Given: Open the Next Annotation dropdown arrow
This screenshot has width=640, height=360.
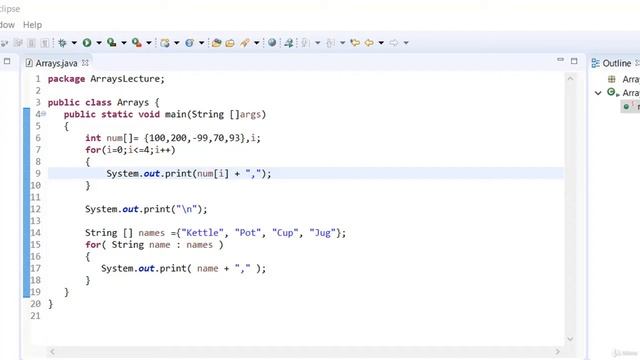Looking at the screenshot, I should point(318,42).
